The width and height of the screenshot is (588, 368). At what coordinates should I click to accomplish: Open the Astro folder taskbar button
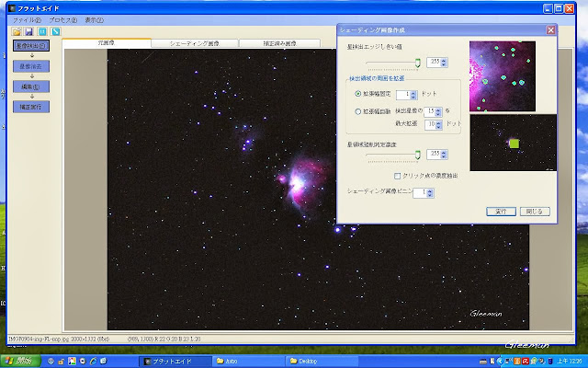coord(249,362)
